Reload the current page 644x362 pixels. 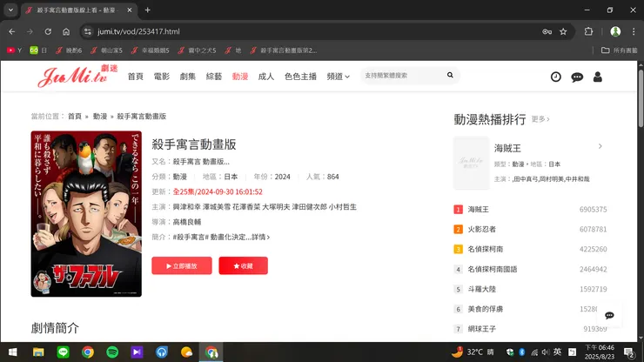pyautogui.click(x=48, y=31)
